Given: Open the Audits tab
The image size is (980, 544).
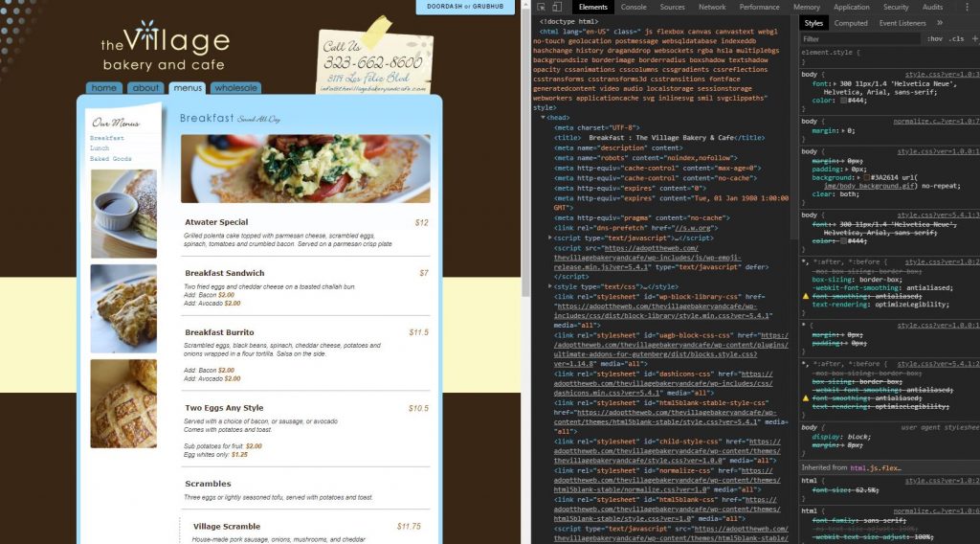Looking at the screenshot, I should click(x=932, y=7).
